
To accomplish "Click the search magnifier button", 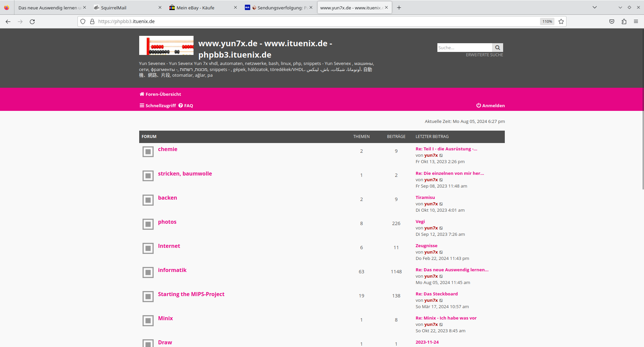I will (497, 48).
